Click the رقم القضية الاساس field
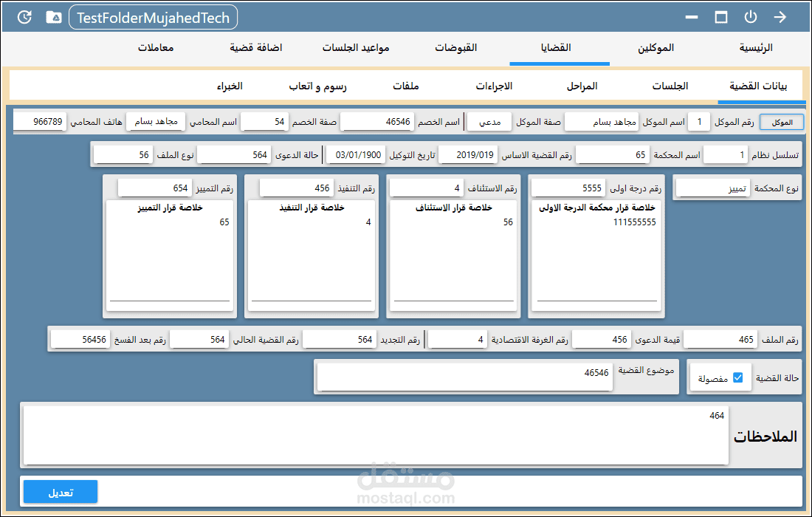 pos(468,155)
